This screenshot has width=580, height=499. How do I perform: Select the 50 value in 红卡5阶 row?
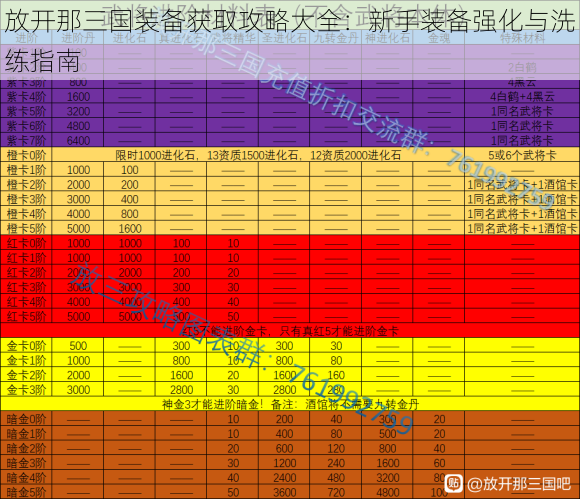pos(233,317)
